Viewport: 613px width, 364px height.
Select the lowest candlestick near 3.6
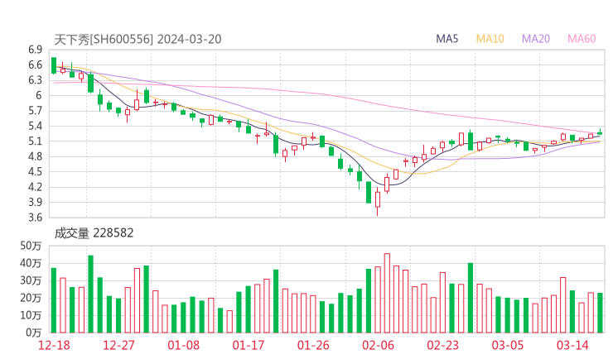378,199
